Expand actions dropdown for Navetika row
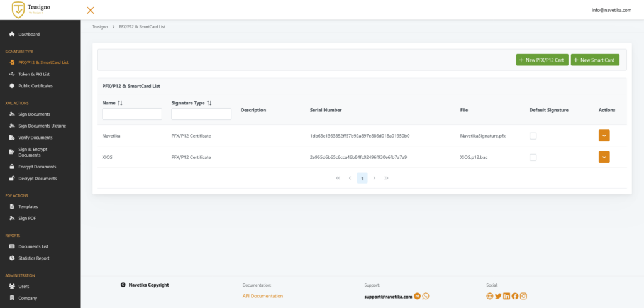This screenshot has width=644, height=308. point(604,136)
